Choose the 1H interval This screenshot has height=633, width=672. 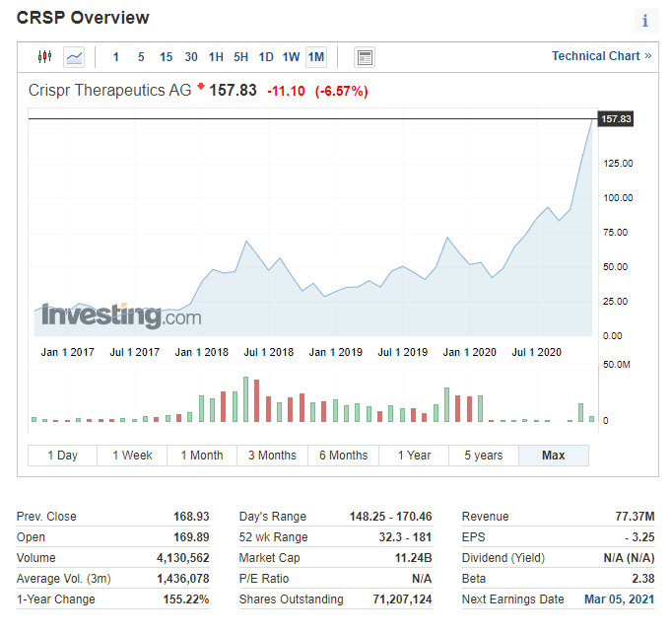click(216, 57)
